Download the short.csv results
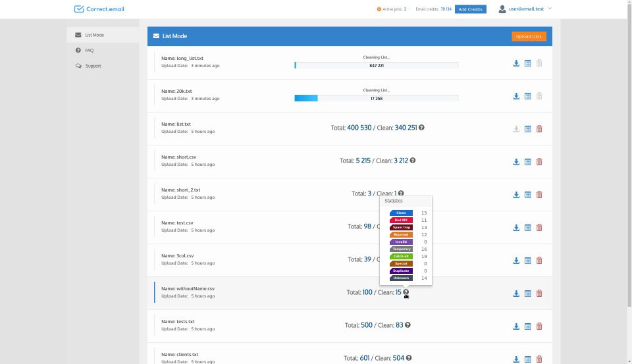The width and height of the screenshot is (632, 364). click(x=516, y=162)
